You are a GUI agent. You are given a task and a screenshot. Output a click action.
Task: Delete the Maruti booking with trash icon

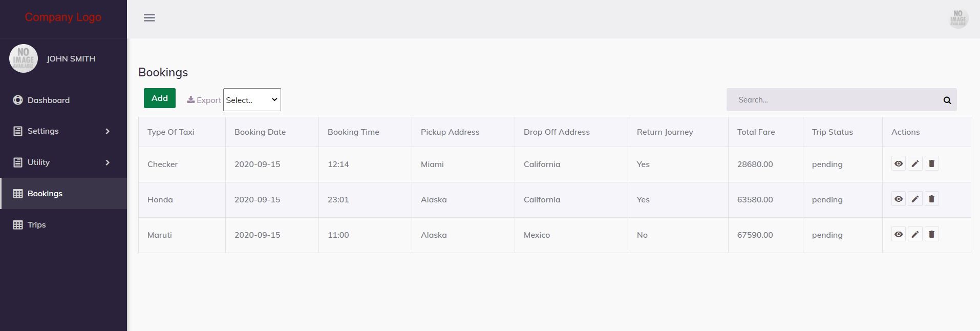click(931, 235)
